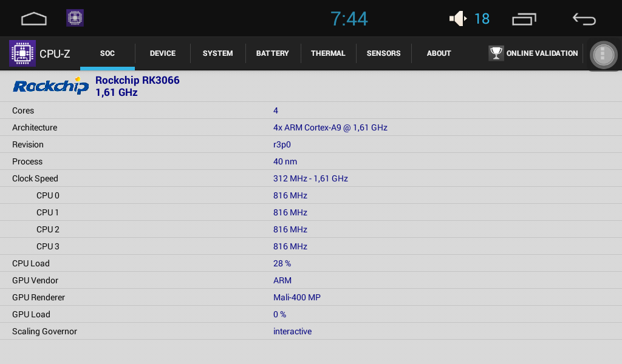Tap the volume speaker icon
The height and width of the screenshot is (364, 622).
[458, 18]
